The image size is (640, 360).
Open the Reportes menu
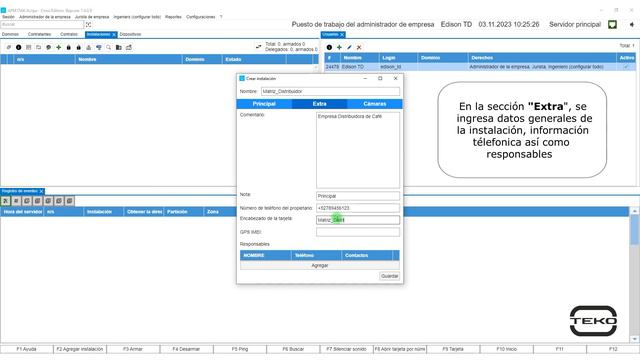173,17
